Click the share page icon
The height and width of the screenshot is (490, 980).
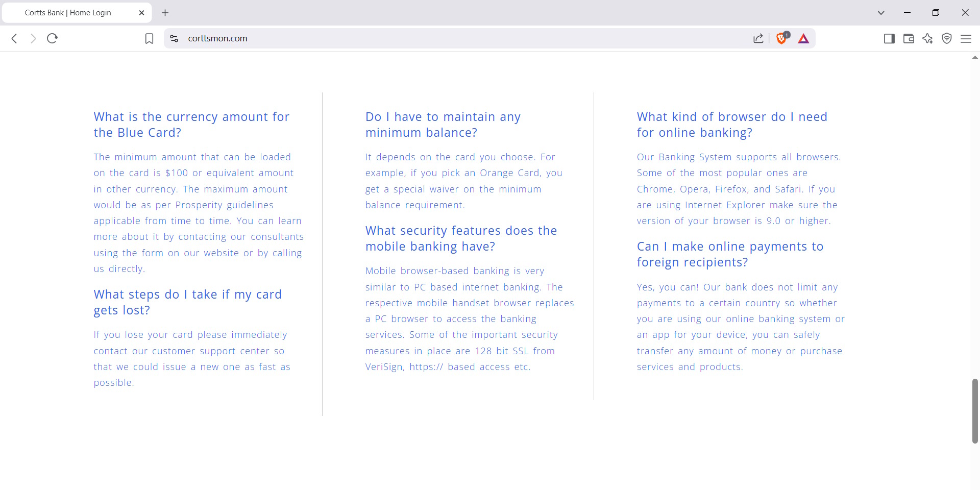[x=758, y=38]
